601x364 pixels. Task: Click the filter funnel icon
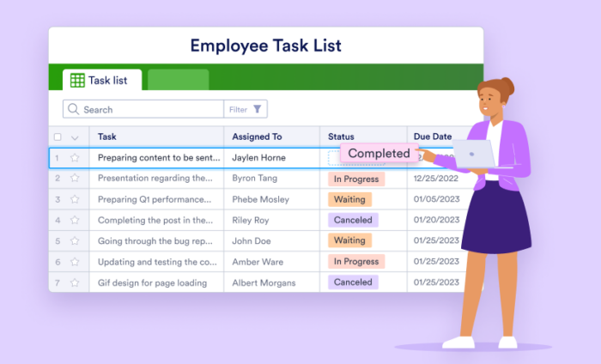pyautogui.click(x=258, y=109)
